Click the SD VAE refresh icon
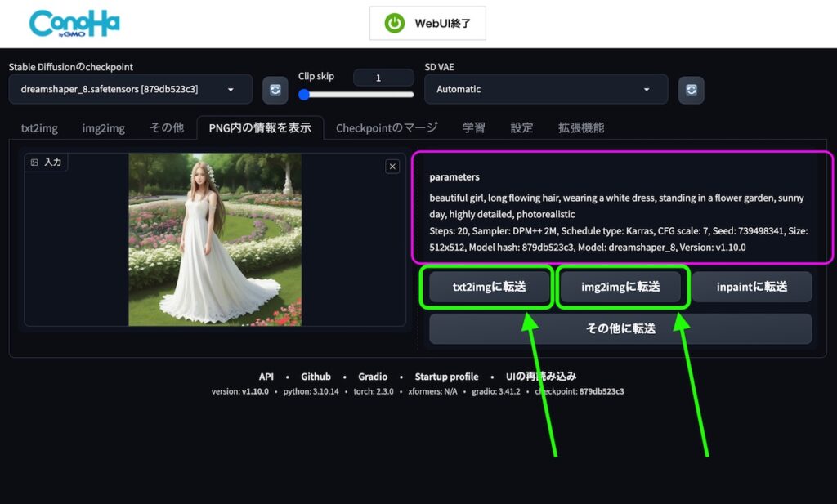The height and width of the screenshot is (504, 837). pos(691,90)
